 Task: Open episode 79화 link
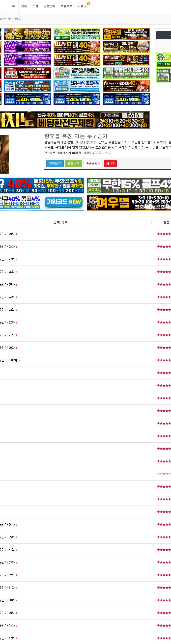(7, 234)
